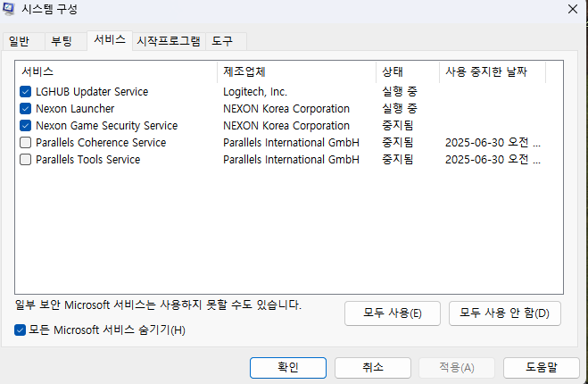The image size is (588, 384).
Task: Click the 상태 column header
Action: pyautogui.click(x=407, y=71)
